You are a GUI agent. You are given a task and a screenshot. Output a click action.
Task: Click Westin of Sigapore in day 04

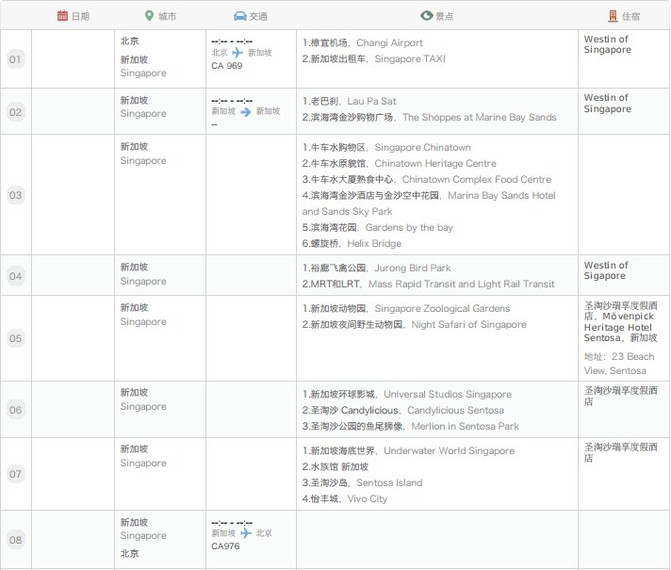[606, 270]
